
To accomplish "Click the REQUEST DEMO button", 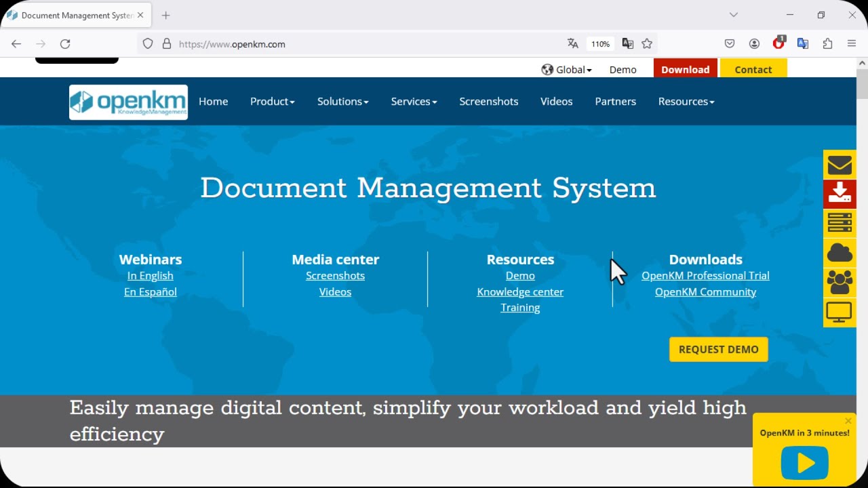I will 719,349.
